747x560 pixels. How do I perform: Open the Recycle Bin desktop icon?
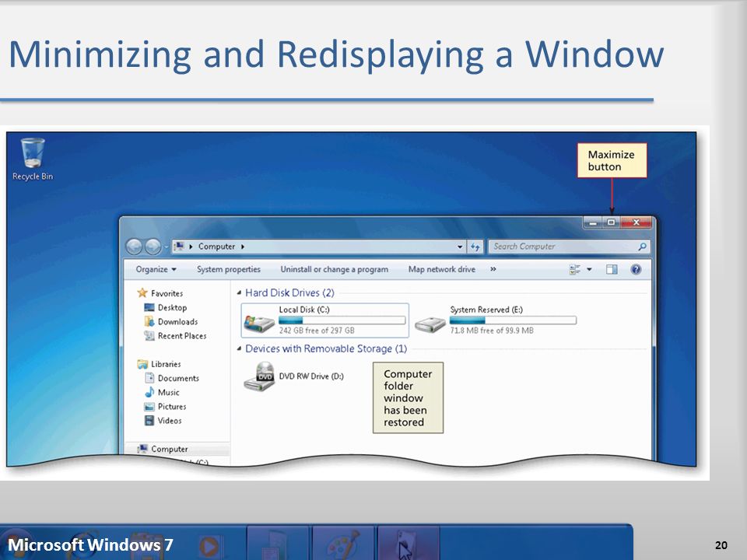[33, 159]
